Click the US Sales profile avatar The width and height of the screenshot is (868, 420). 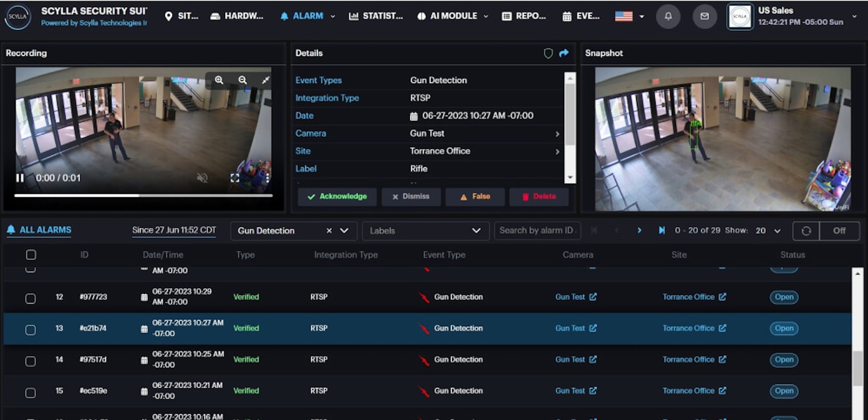[x=740, y=16]
